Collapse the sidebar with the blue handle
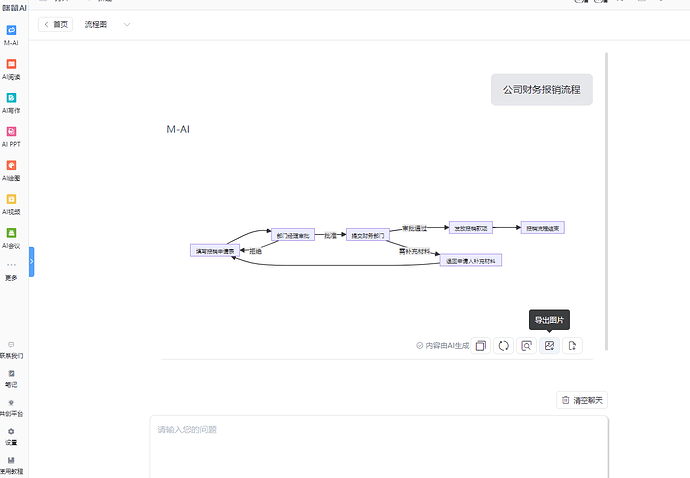The image size is (690, 478). pos(31,261)
